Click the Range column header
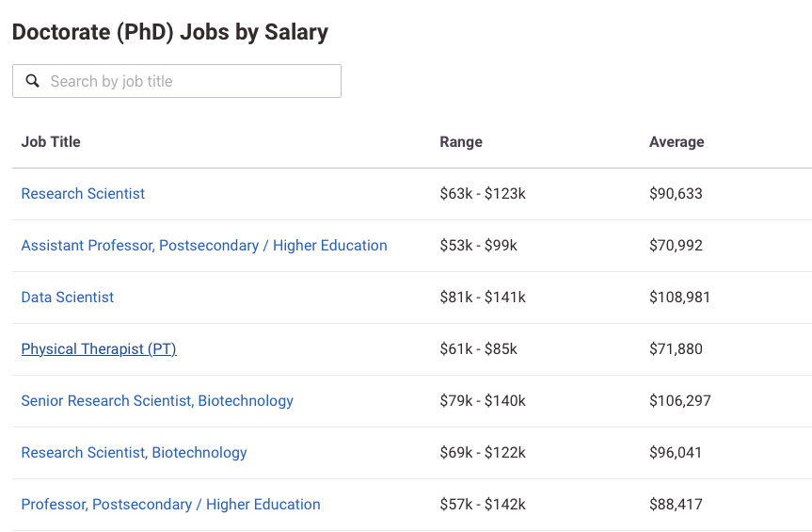 click(x=461, y=142)
